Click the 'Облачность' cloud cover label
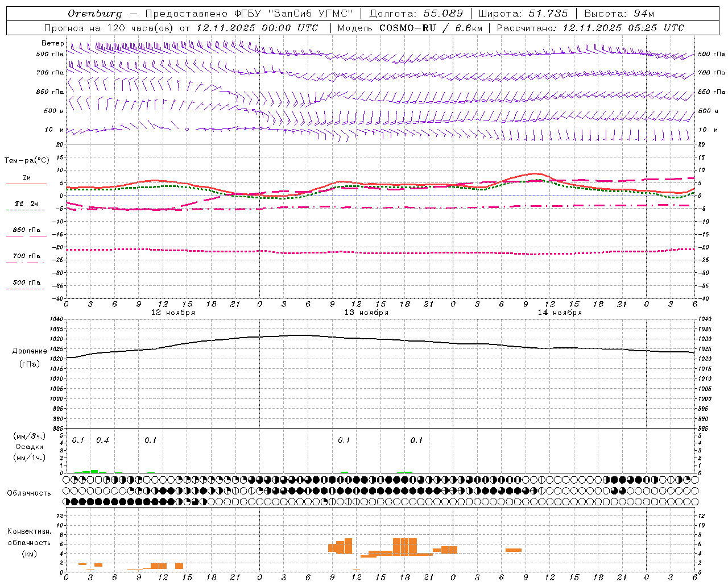The width and height of the screenshot is (728, 582). click(29, 493)
